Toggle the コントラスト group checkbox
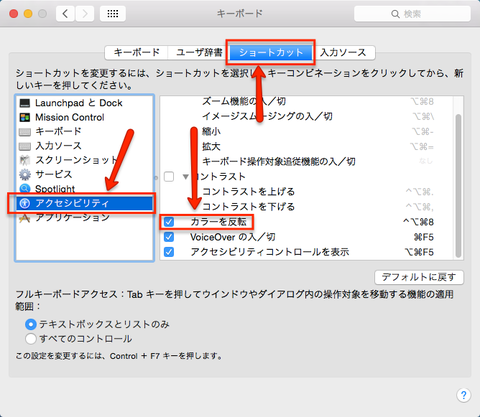480x417 pixels. (x=169, y=176)
